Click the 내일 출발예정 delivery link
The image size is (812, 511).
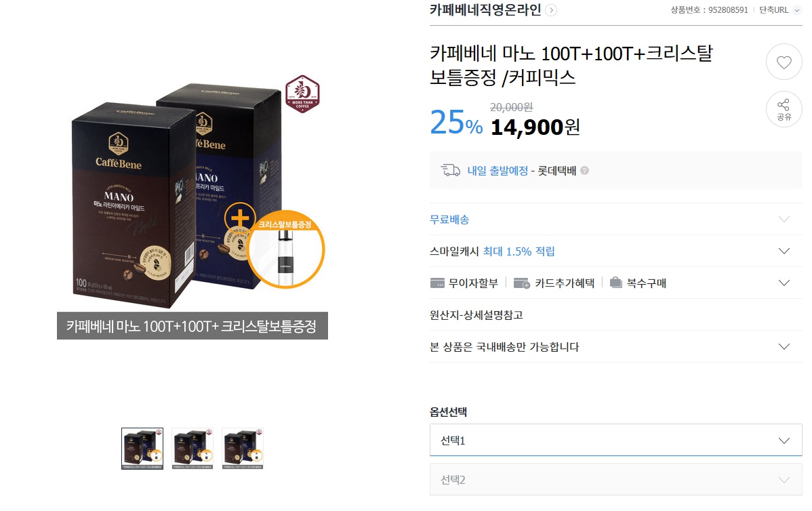[x=498, y=171]
